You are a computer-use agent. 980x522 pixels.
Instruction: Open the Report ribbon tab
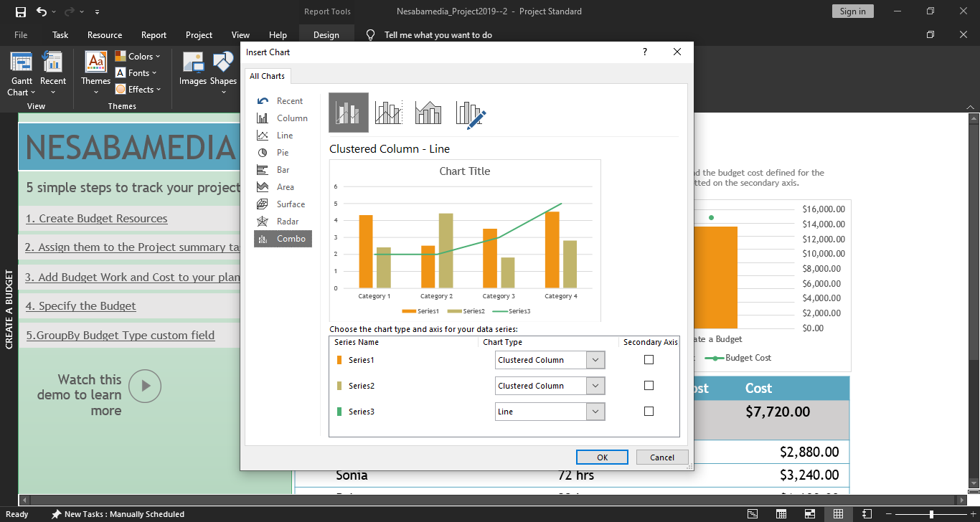click(154, 34)
